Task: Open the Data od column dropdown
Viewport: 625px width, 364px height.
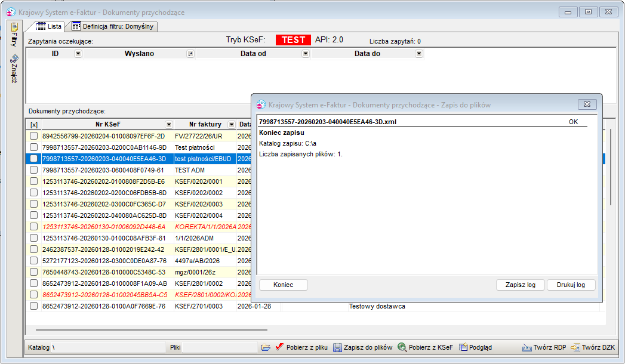Action: tap(306, 53)
